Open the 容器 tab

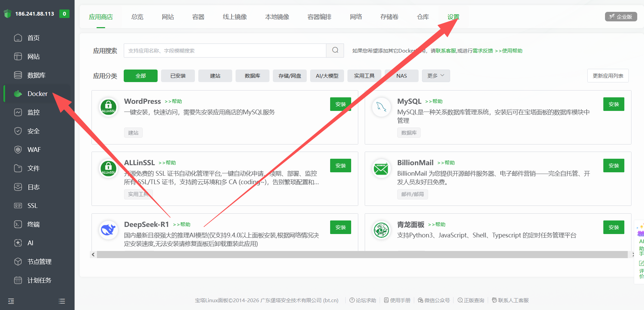[198, 17]
